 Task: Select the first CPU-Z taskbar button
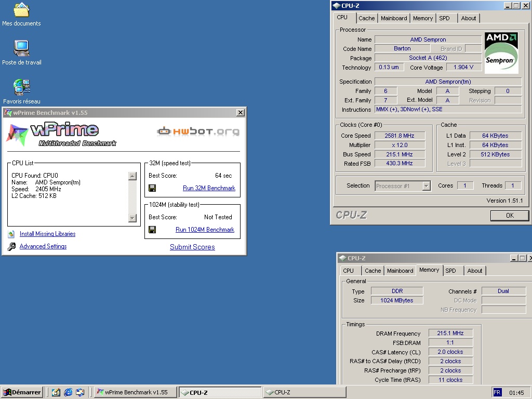click(x=220, y=392)
